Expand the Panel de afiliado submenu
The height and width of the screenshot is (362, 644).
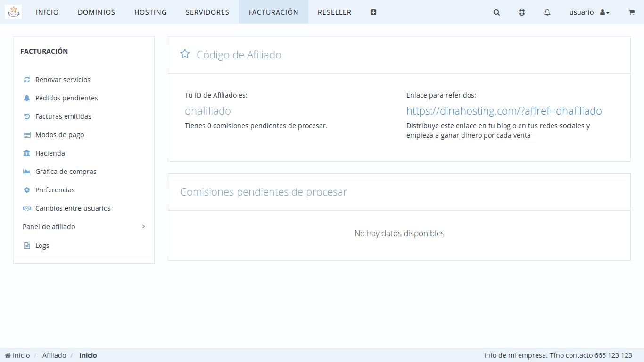pos(84,227)
